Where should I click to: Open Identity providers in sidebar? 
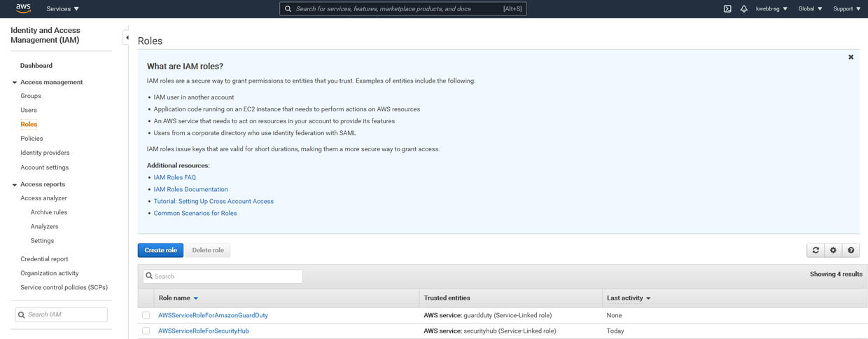[45, 153]
